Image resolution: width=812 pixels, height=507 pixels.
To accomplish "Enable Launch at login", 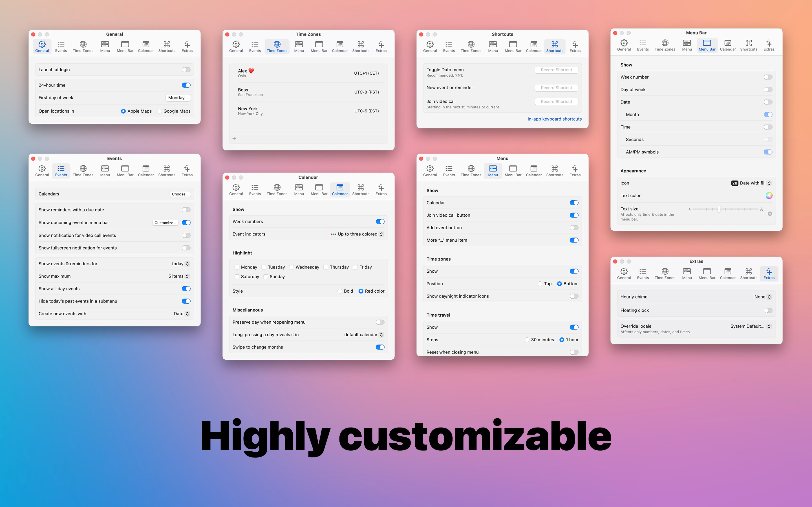I will 186,69.
